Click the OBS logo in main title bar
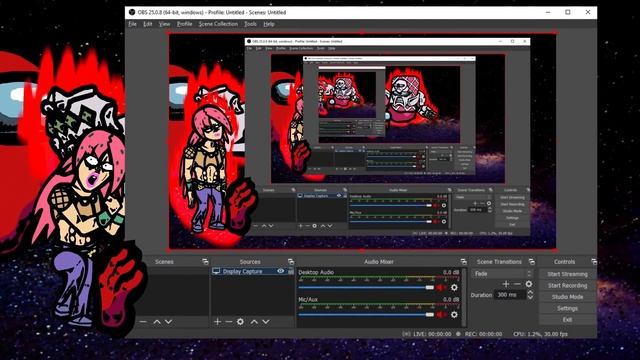Image resolution: width=640 pixels, height=360 pixels. tap(132, 12)
